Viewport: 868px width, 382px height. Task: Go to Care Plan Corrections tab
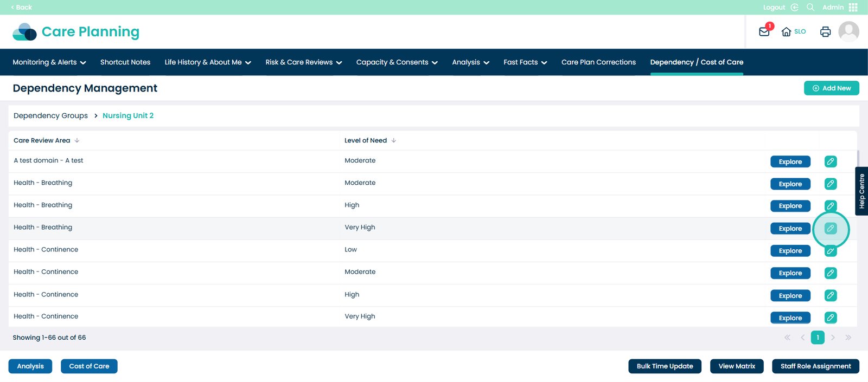coord(598,62)
